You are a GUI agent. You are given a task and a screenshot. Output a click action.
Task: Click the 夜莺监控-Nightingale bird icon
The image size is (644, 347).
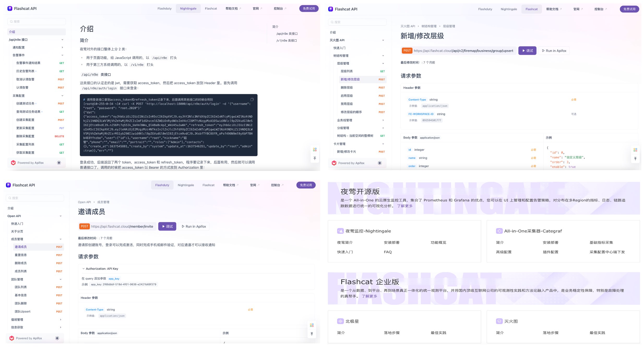pos(340,231)
